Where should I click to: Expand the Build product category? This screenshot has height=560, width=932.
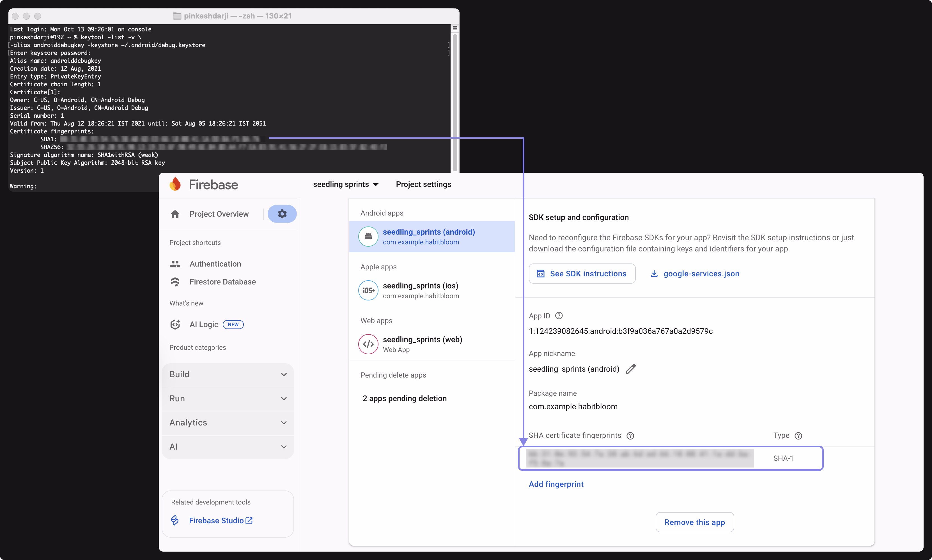[228, 374]
